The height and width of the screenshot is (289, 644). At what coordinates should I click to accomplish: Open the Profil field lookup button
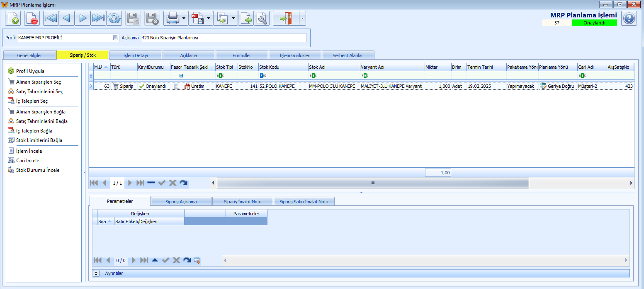pyautogui.click(x=116, y=38)
